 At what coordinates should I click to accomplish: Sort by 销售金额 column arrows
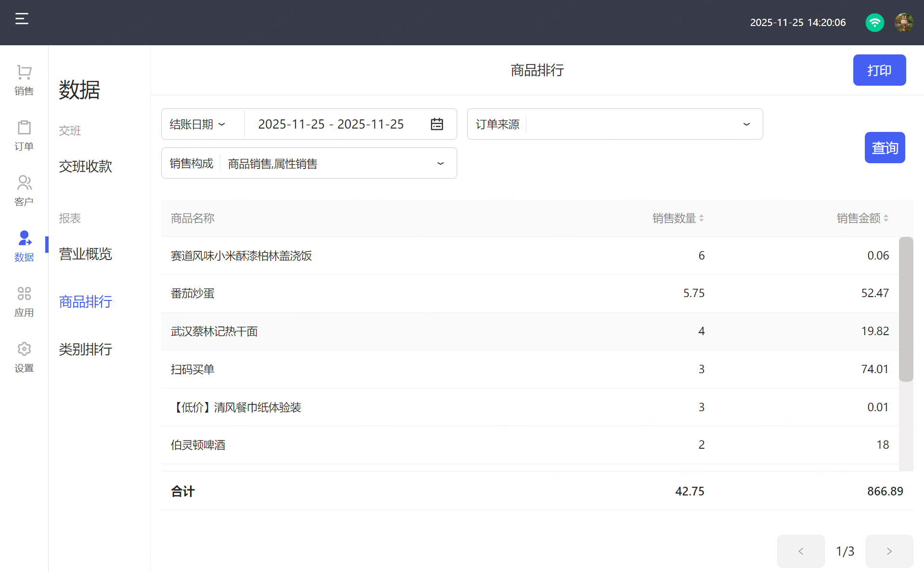(x=885, y=218)
